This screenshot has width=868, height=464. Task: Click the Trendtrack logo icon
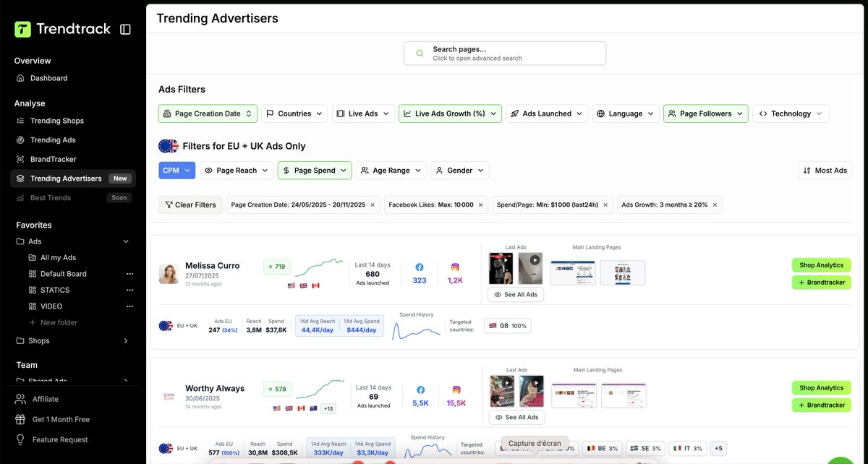[23, 29]
